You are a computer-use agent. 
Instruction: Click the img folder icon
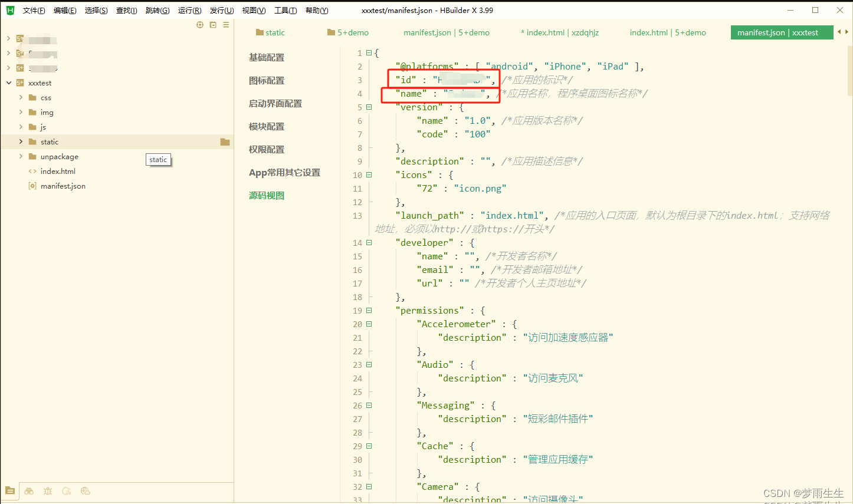tap(33, 113)
